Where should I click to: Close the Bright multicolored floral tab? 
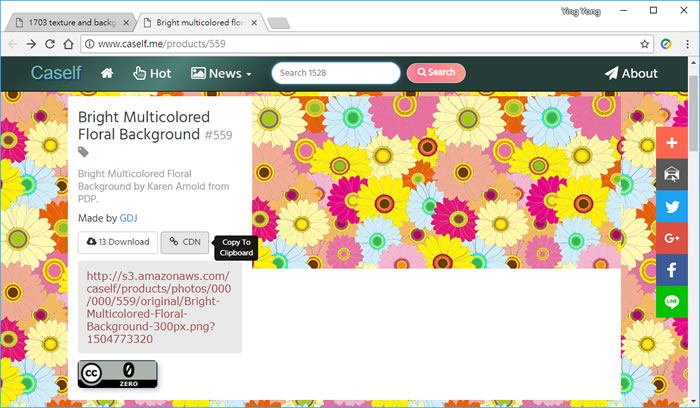[254, 23]
